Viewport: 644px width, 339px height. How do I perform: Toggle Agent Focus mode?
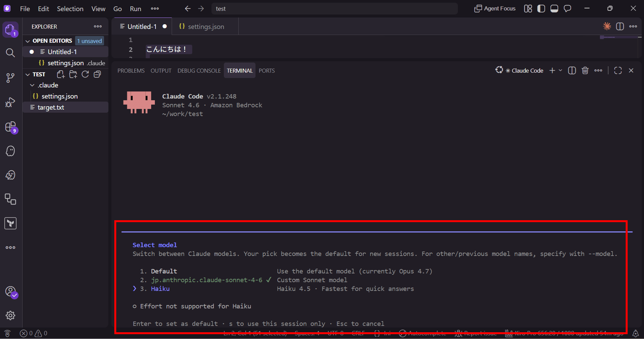click(495, 9)
